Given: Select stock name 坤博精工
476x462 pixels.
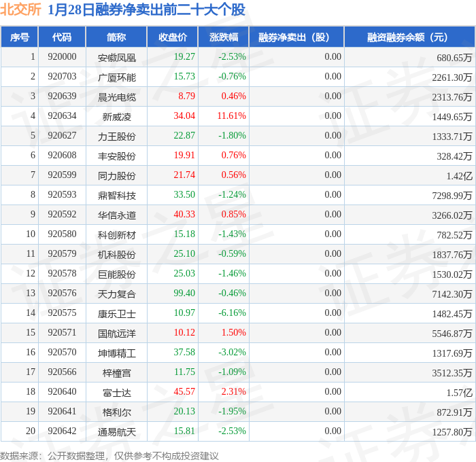Looking at the screenshot, I should (116, 353).
